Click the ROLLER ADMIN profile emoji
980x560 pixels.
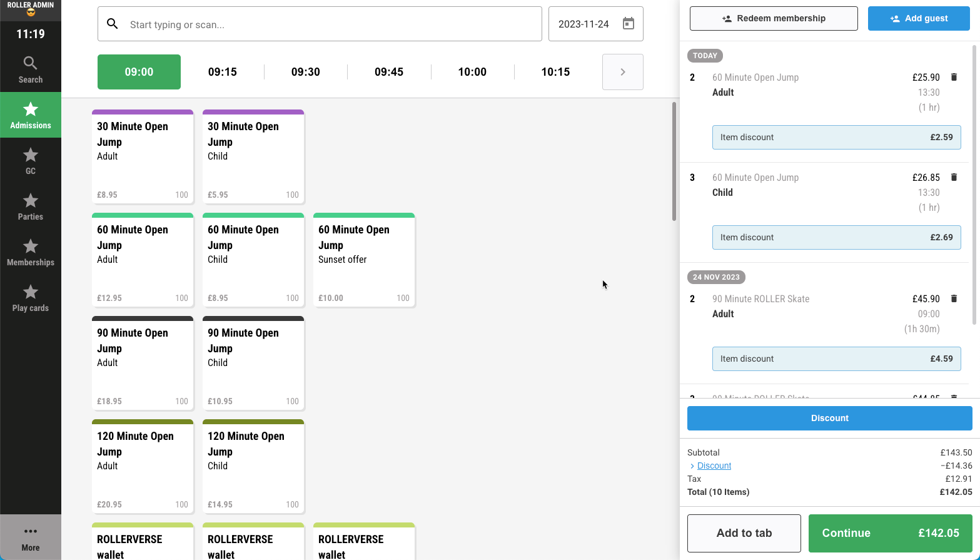click(x=31, y=13)
